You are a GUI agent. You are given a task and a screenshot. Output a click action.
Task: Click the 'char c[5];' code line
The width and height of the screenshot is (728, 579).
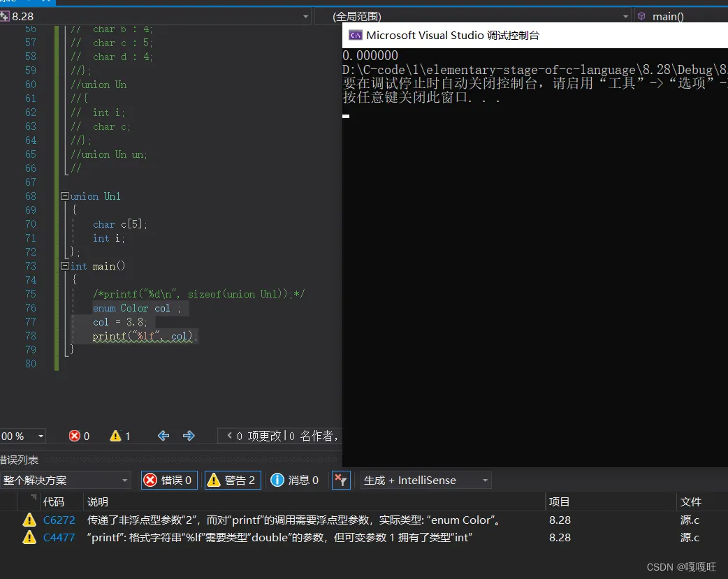[119, 224]
